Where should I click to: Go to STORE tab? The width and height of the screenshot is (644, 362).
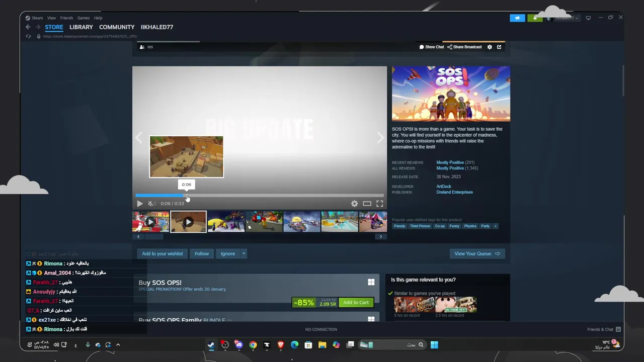pos(54,27)
